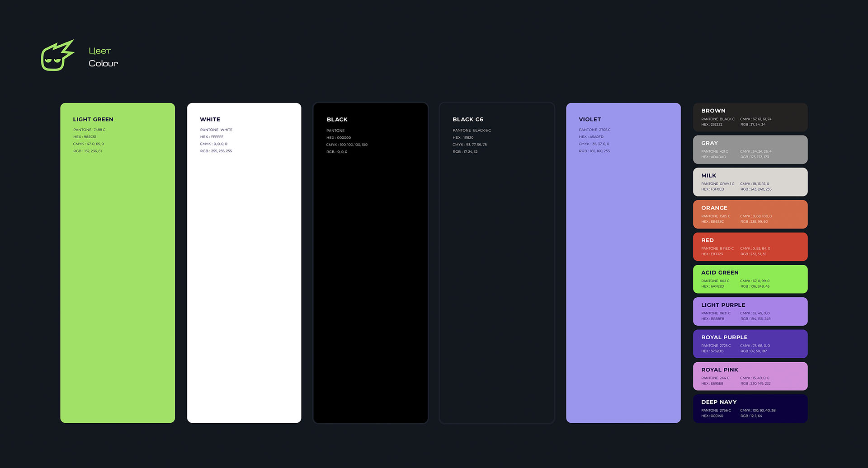Pick the Royal Purple swatch tile

(x=750, y=344)
